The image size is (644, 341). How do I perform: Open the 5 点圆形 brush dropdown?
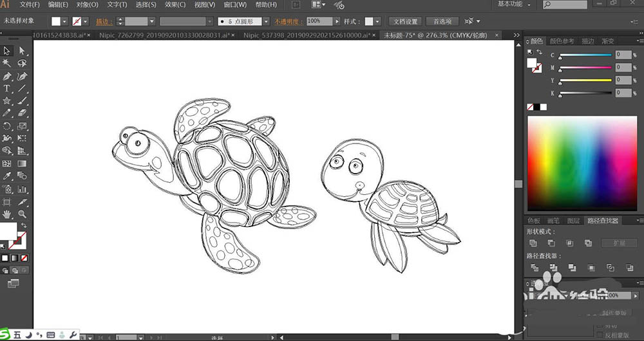(x=266, y=21)
